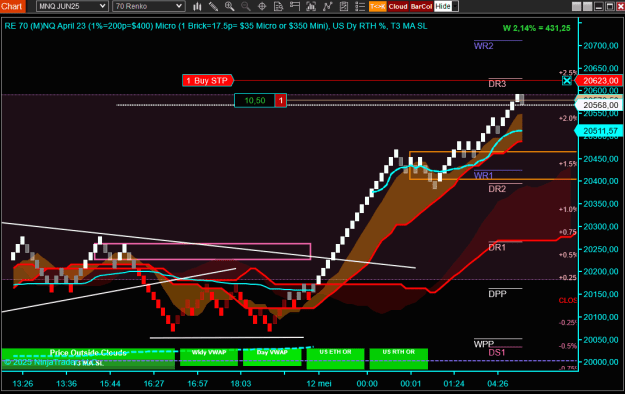This screenshot has width=625, height=394.
Task: Click the second gray link square in title bar
Action: tap(587, 6)
